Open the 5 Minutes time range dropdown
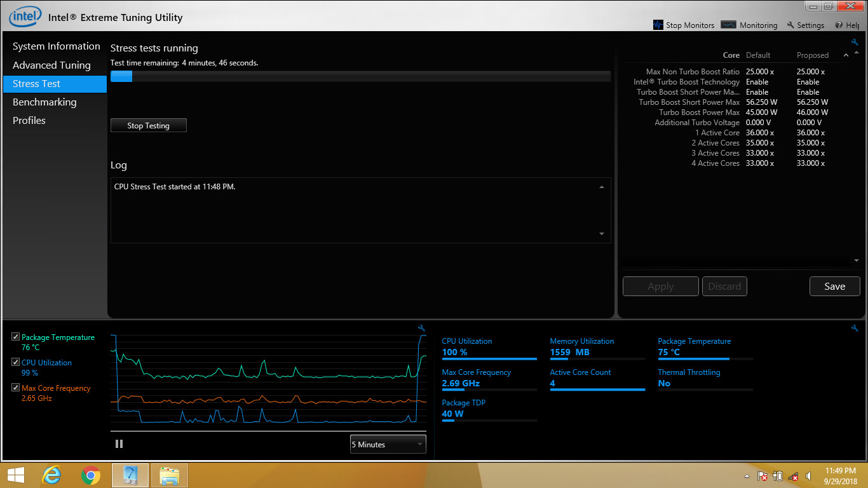 coord(388,444)
